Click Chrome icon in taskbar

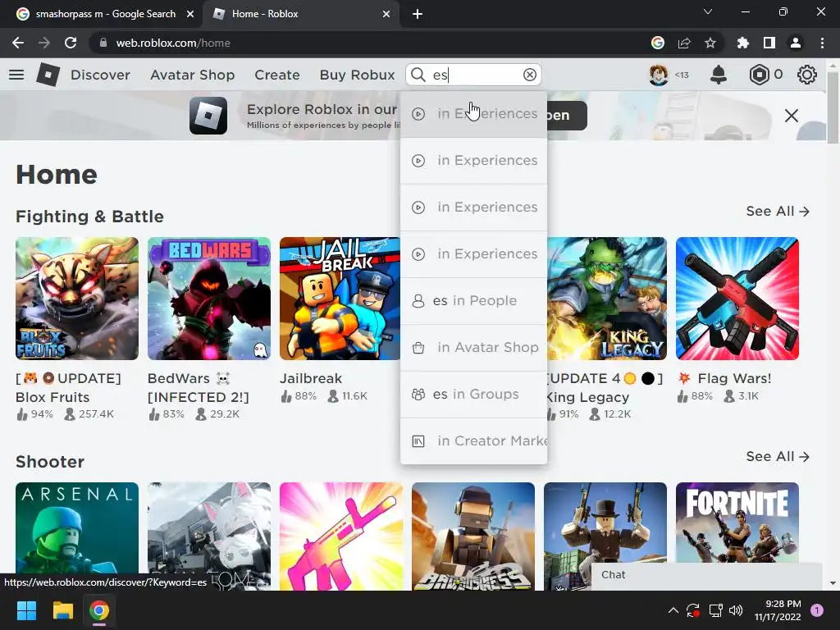[99, 610]
